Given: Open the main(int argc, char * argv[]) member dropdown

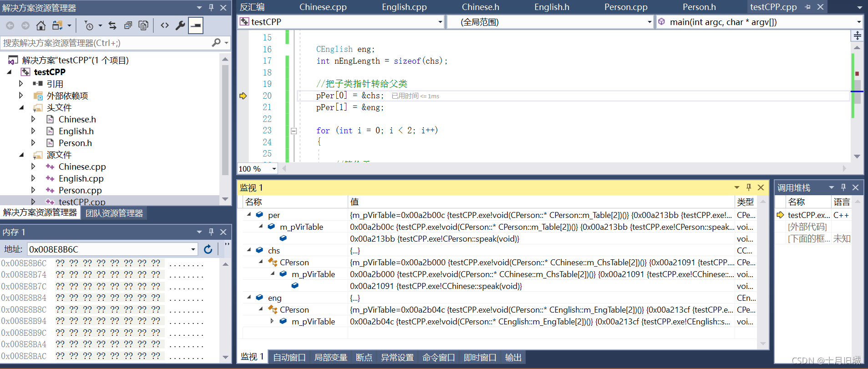Looking at the screenshot, I should point(859,22).
